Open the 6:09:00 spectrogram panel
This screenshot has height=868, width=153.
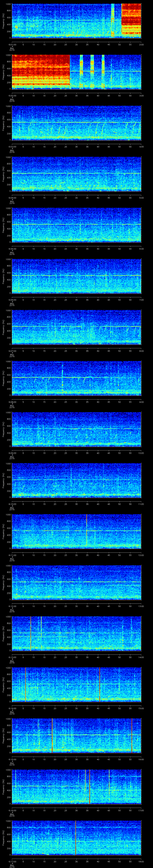tap(77, 429)
